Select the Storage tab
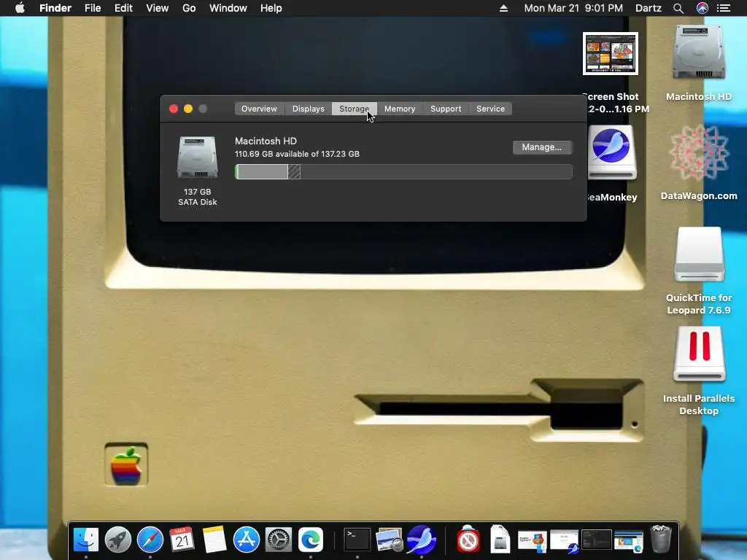Viewport: 747px width, 560px height. 354,109
